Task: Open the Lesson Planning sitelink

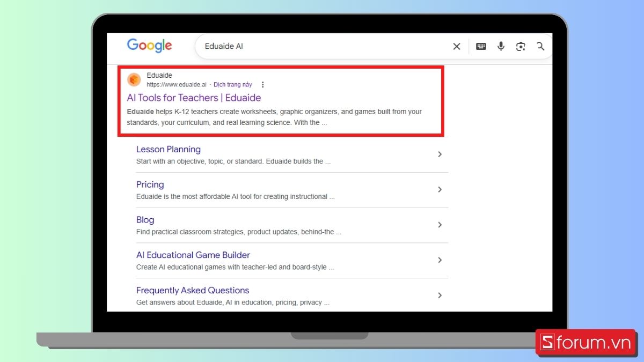Action: pyautogui.click(x=169, y=149)
